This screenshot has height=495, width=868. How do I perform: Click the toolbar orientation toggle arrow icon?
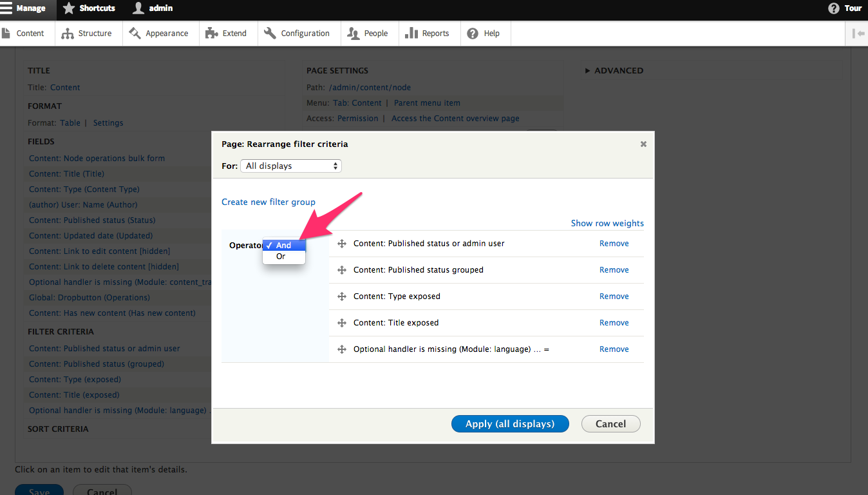pos(858,34)
